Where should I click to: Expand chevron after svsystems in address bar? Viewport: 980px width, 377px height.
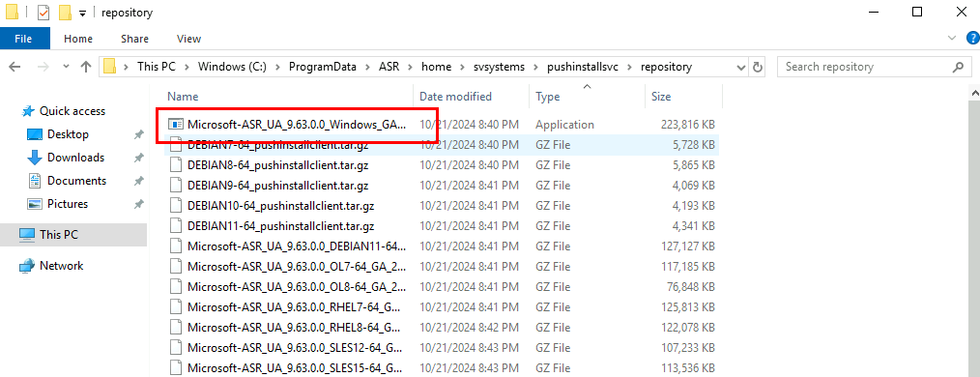[535, 67]
